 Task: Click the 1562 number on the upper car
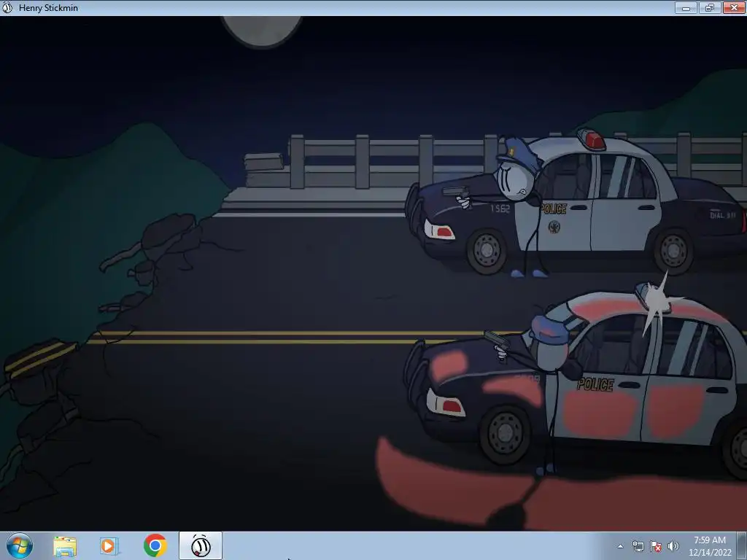pyautogui.click(x=500, y=208)
